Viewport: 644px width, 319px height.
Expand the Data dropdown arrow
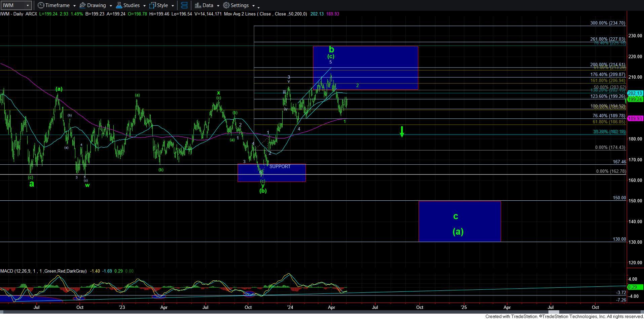(x=218, y=6)
